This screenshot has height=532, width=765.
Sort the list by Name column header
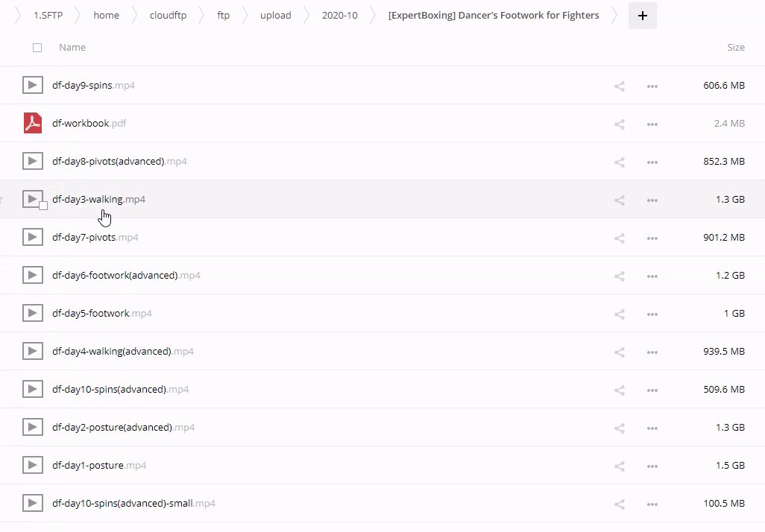coord(72,48)
